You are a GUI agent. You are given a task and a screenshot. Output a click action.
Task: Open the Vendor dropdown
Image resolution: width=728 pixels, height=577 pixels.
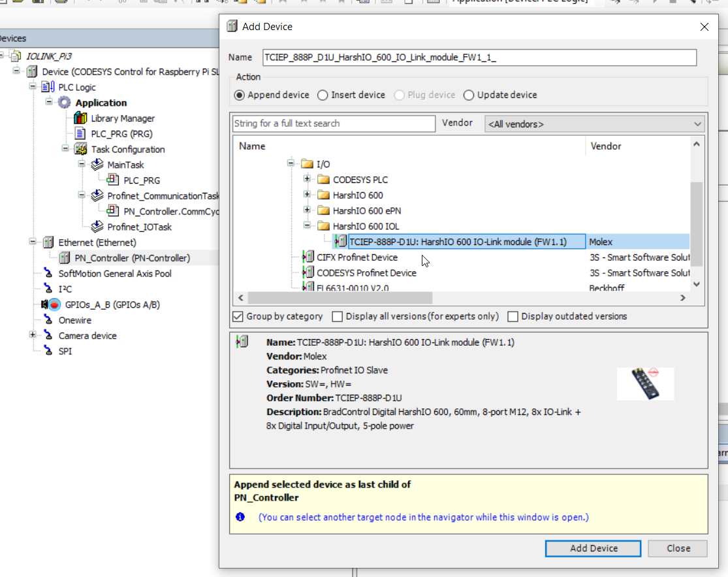[594, 124]
